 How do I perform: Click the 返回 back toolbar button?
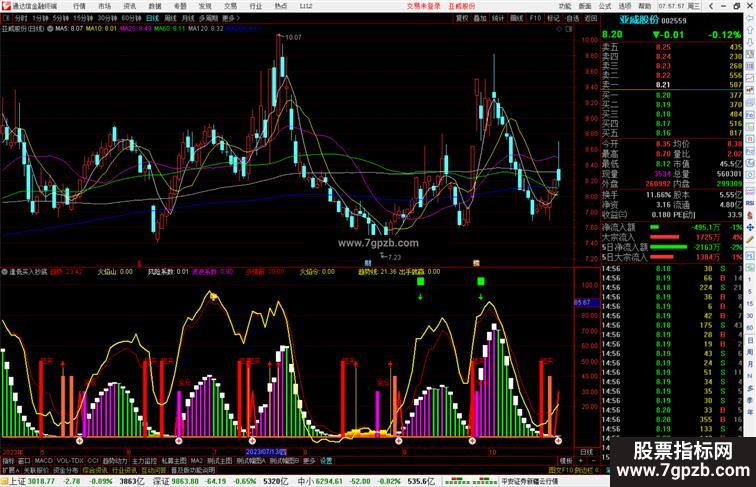(591, 18)
